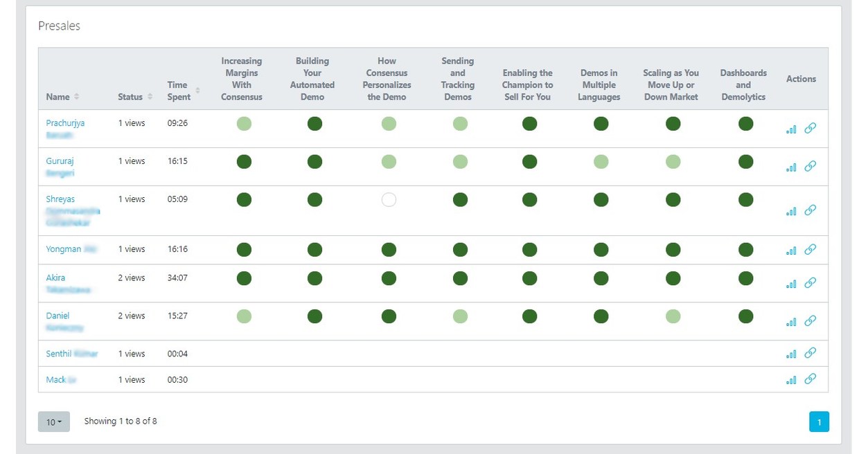Click the light green dot in Daniel's Sending and Tracking Demos column
The image size is (868, 454).
pos(459,316)
